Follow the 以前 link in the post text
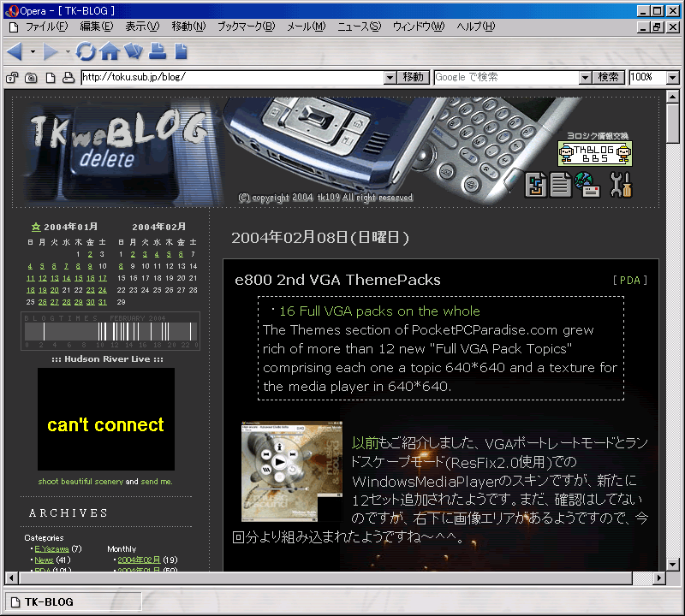Image resolution: width=685 pixels, height=616 pixels. coord(365,443)
